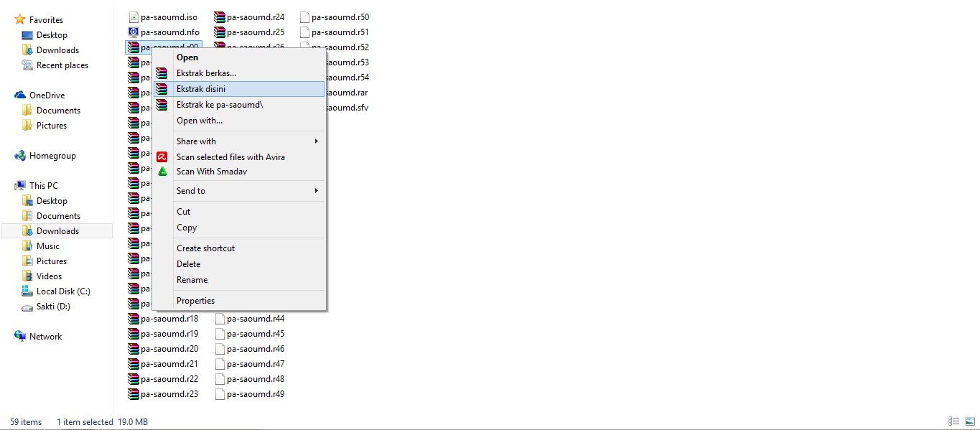The image size is (980, 430).
Task: Select file pa-saoumd.r53
Action: point(347,62)
